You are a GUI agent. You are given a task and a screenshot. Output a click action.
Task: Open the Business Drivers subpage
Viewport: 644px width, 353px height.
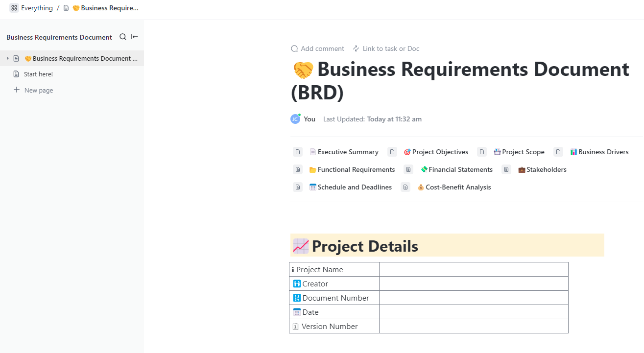(603, 152)
